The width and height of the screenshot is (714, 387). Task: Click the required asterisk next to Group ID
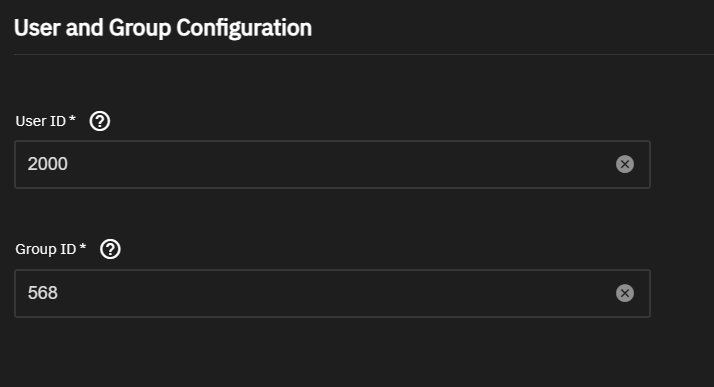(82, 247)
